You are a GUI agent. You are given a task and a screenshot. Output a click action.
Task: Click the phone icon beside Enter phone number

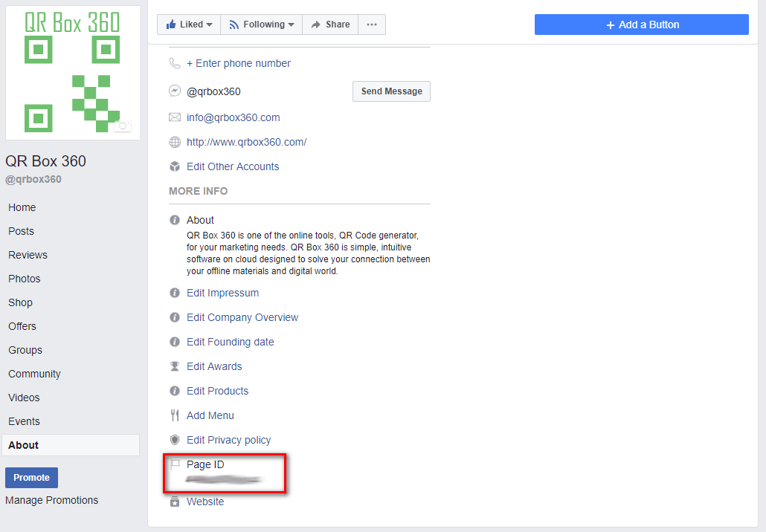tap(175, 63)
